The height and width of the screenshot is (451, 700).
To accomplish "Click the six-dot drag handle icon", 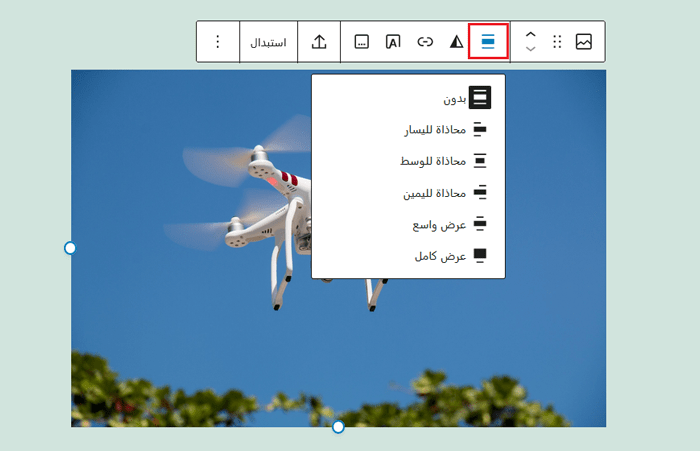I will (x=557, y=42).
